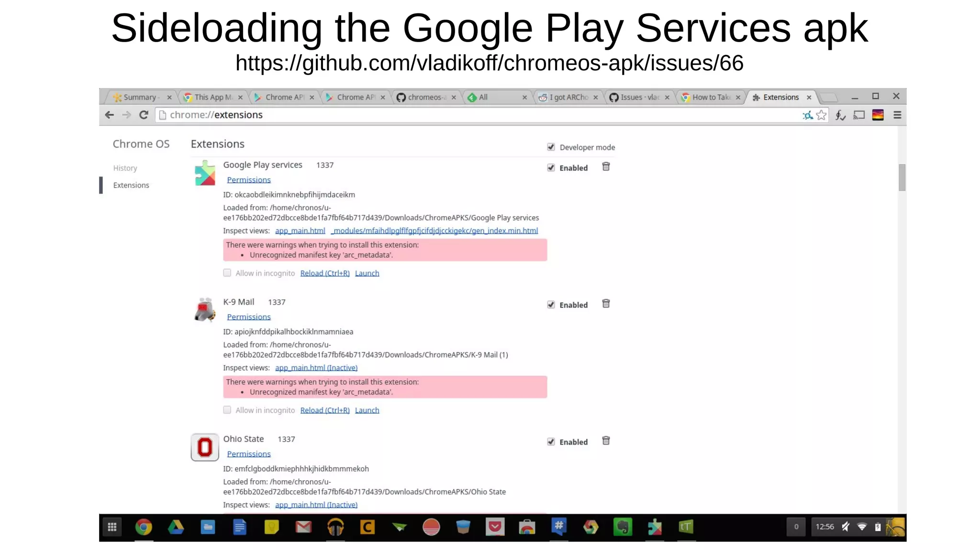Toggle the Developer mode checkbox

pyautogui.click(x=551, y=147)
